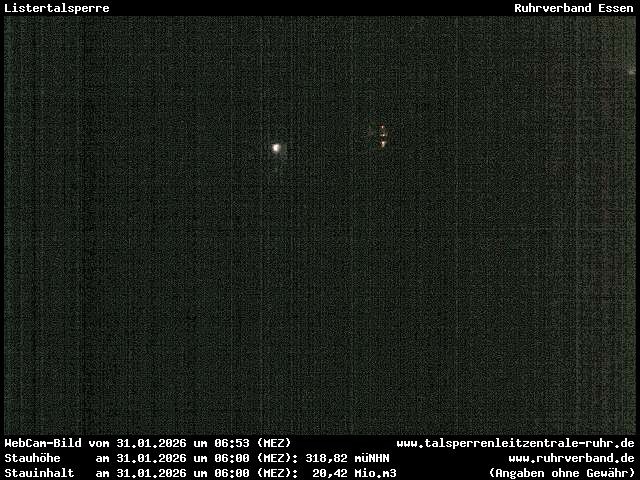Click the Stauhöhe label
Viewport: 640px width, 480px height.
pos(32,458)
